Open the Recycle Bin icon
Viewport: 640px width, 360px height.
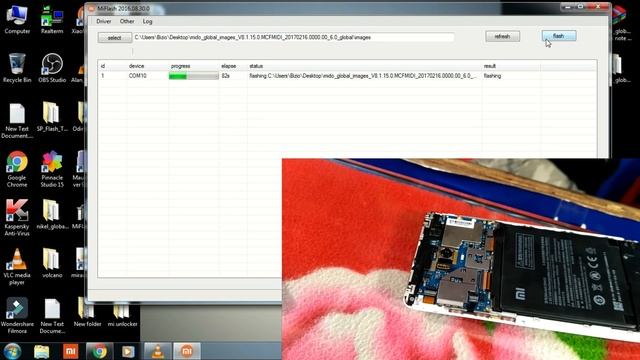[x=17, y=68]
